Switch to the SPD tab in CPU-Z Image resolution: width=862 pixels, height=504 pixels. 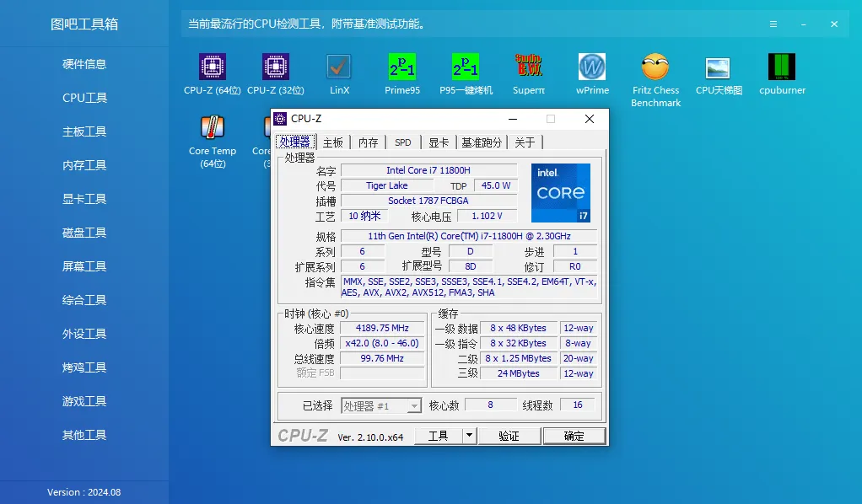403,142
